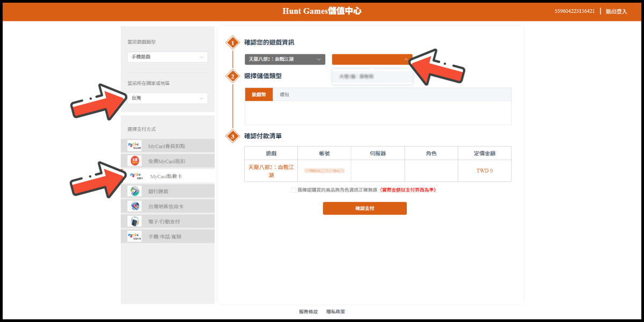Click the 手機/市話/寬頻 telecom billing icon

[x=134, y=236]
